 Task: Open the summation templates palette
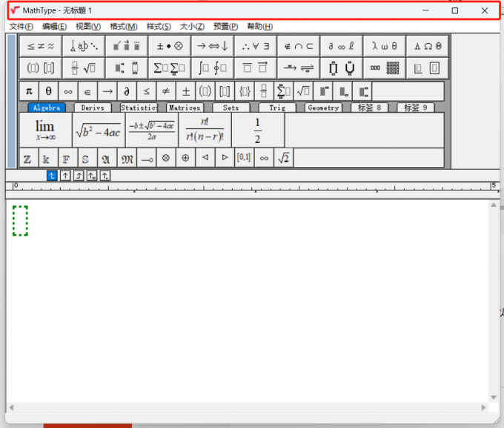point(170,68)
